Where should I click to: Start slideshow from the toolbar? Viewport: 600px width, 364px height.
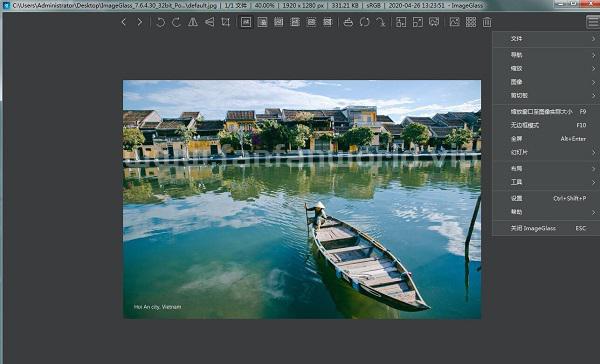click(434, 22)
